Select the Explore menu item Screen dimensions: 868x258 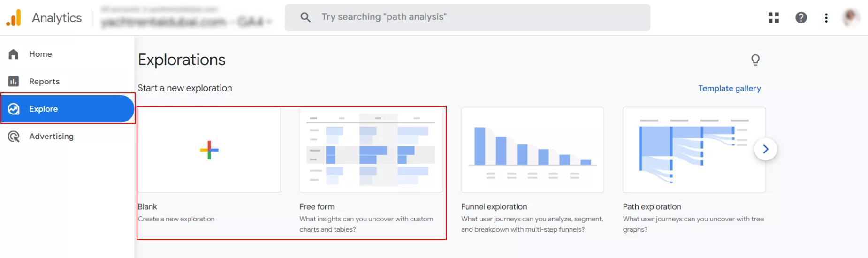click(x=68, y=109)
